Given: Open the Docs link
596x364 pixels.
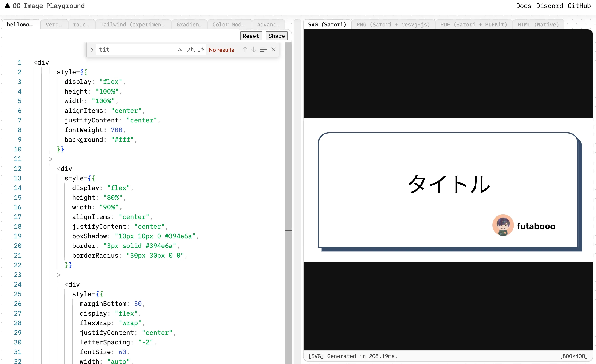Looking at the screenshot, I should pos(523,6).
